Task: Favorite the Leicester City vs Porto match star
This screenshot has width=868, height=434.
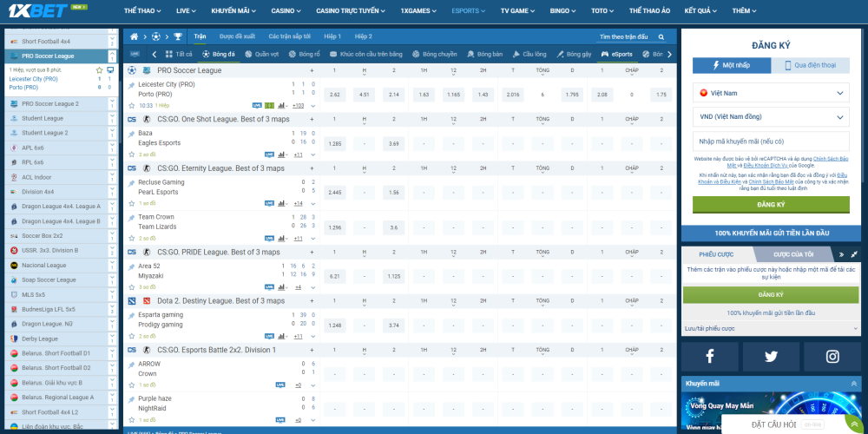Action: click(x=132, y=105)
